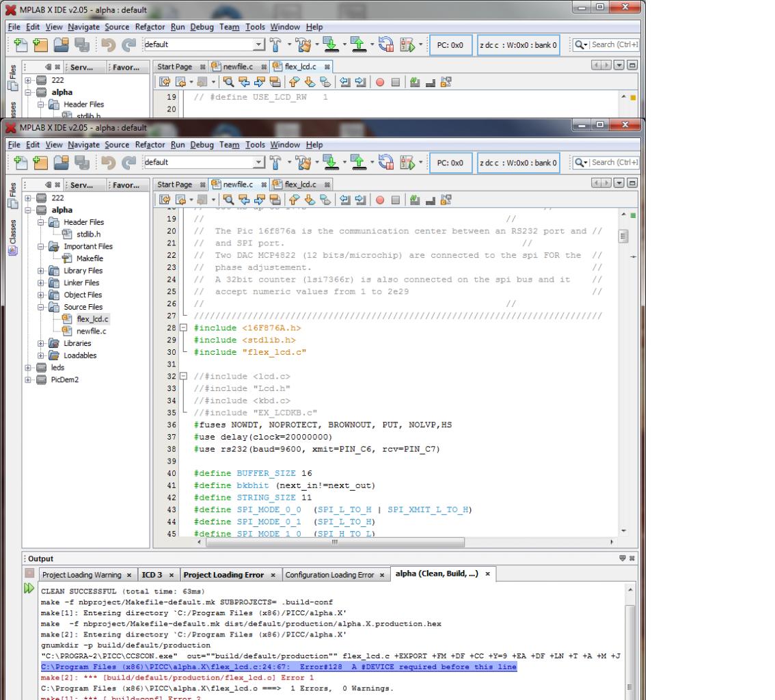Toggle Files sidebar tab in front window
The image size is (775, 700).
coord(13,195)
